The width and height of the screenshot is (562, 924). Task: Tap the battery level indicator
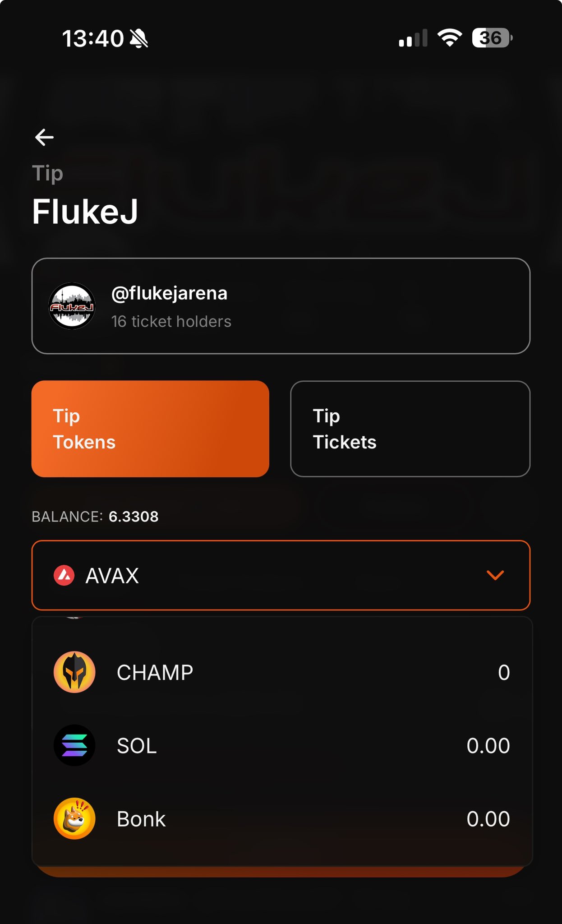pos(492,38)
